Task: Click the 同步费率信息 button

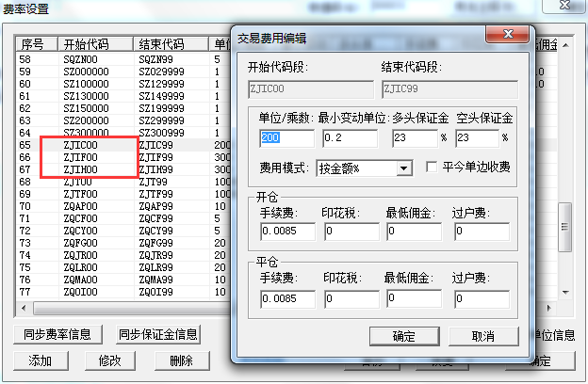Action: 57,334
